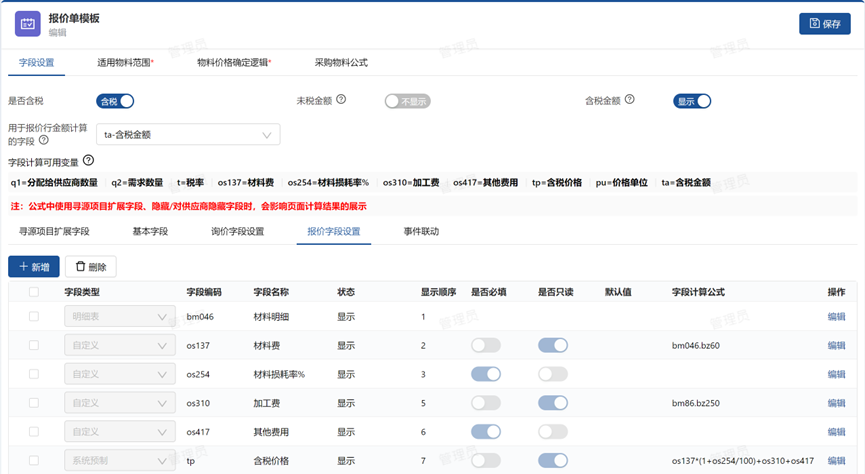The image size is (865, 474).
Task: Click the tp=含税价格 variable
Action: tap(557, 183)
